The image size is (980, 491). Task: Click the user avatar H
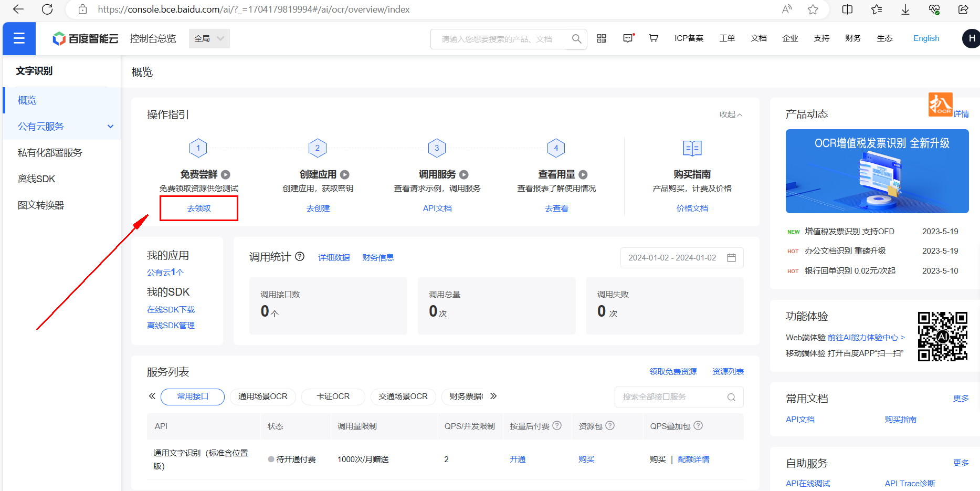(971, 38)
